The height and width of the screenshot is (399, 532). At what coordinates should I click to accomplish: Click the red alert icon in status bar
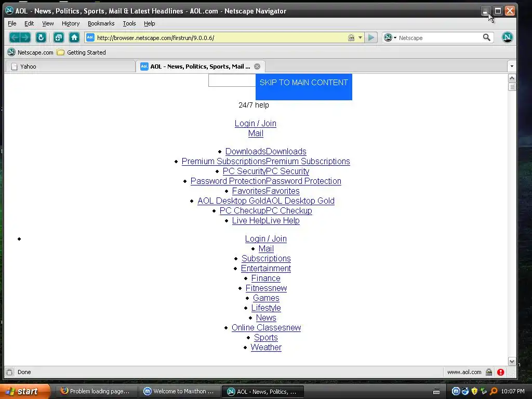coord(500,372)
